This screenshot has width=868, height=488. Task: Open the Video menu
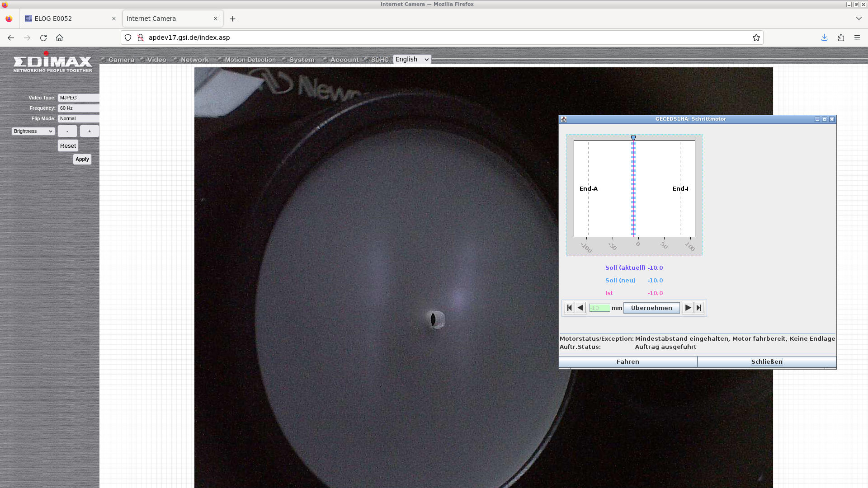156,60
